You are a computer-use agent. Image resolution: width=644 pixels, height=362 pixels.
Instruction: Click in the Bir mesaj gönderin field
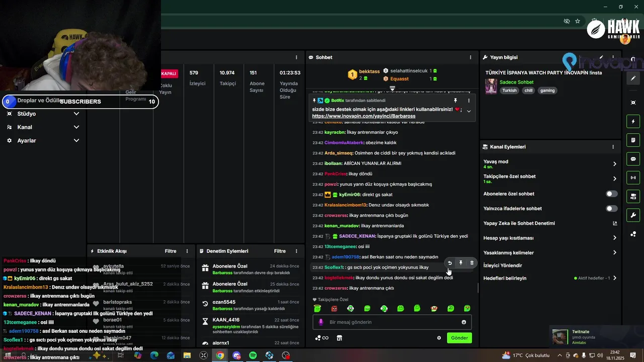click(391, 322)
